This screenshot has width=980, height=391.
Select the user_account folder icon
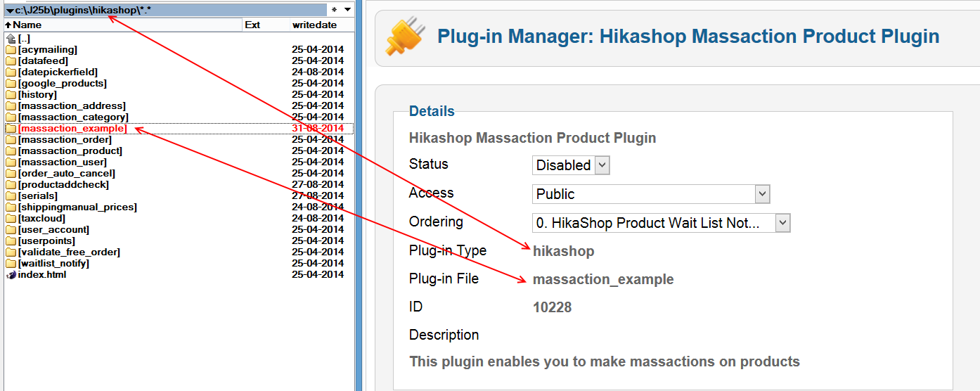pyautogui.click(x=11, y=230)
